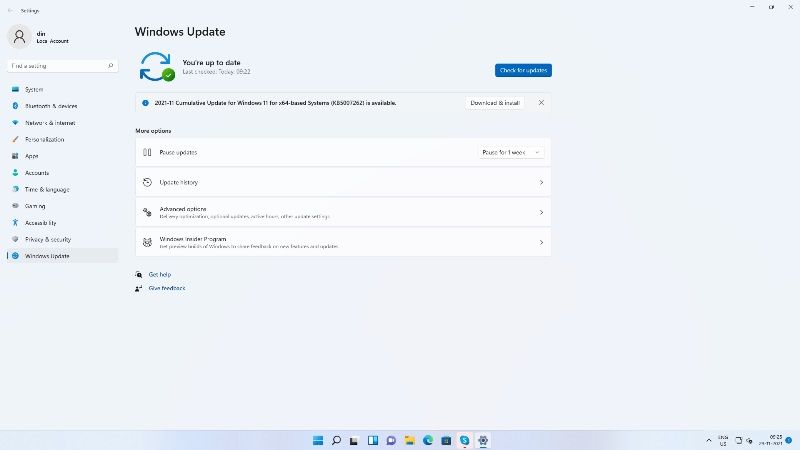Click the Get help icon
Screen dimensions: 800x450
click(x=139, y=274)
